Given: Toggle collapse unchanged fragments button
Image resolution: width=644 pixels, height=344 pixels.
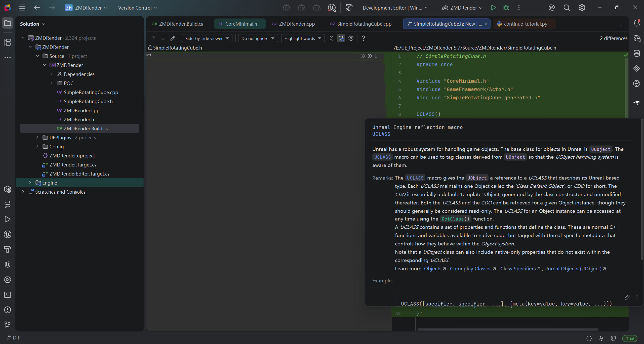Looking at the screenshot, I should coord(331,38).
